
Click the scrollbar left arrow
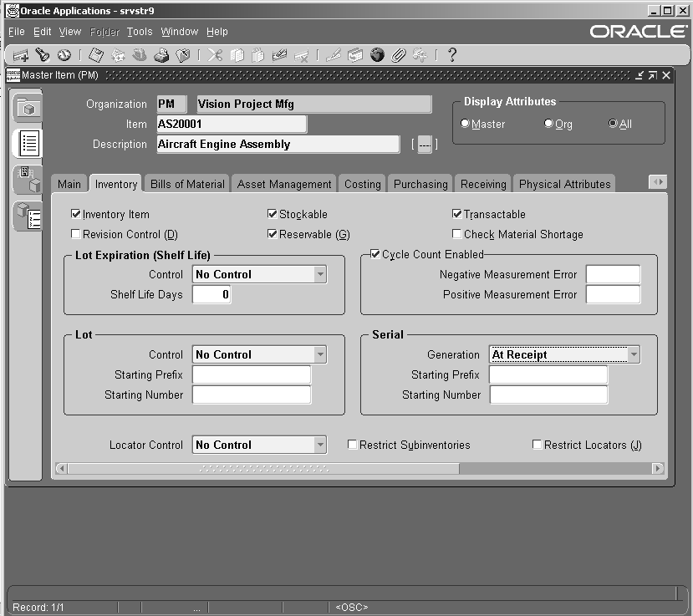[62, 468]
